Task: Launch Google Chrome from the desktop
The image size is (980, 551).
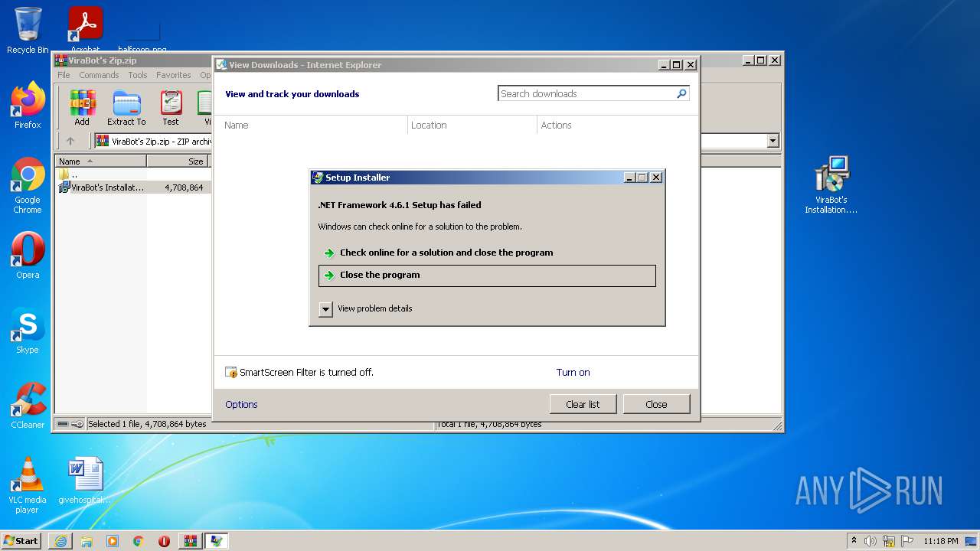Action: click(x=28, y=186)
